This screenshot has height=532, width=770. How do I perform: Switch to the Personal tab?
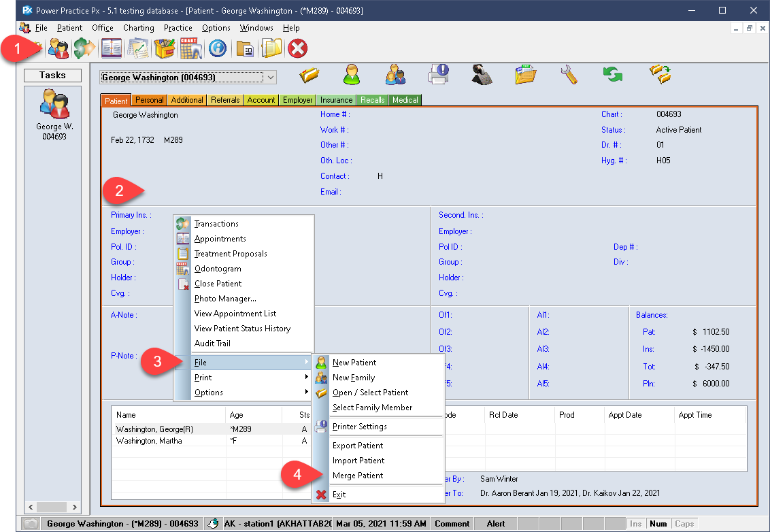tap(149, 100)
